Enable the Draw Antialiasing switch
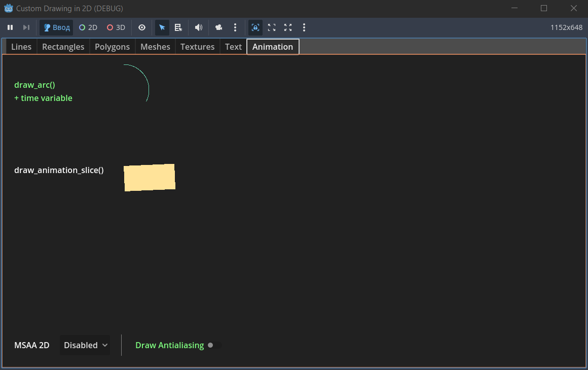The image size is (588, 370). 215,345
